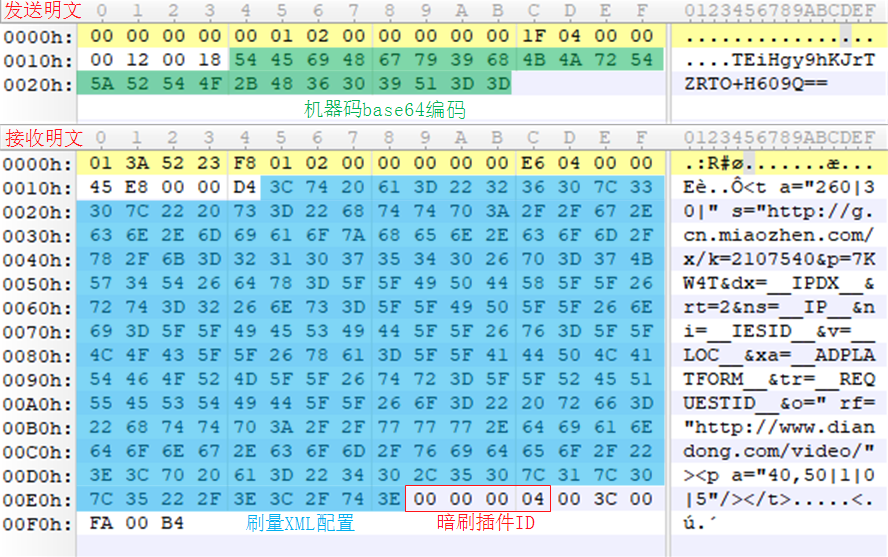The height and width of the screenshot is (557, 888).
Task: Click offset 00A0h row label
Action: click(38, 404)
